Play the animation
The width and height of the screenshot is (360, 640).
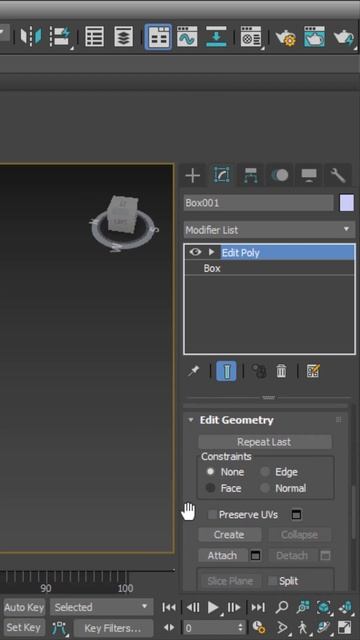(213, 607)
